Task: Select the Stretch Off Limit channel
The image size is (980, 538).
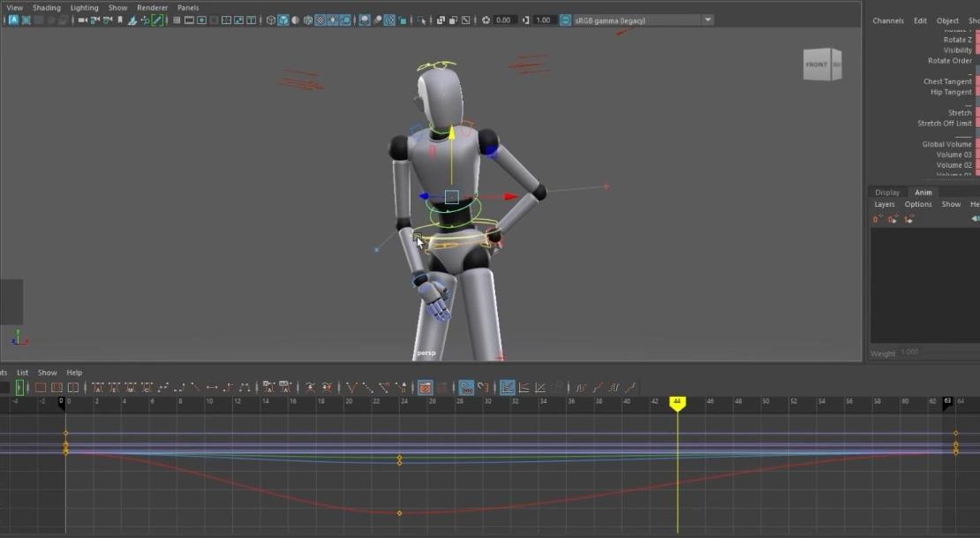Action: (945, 124)
